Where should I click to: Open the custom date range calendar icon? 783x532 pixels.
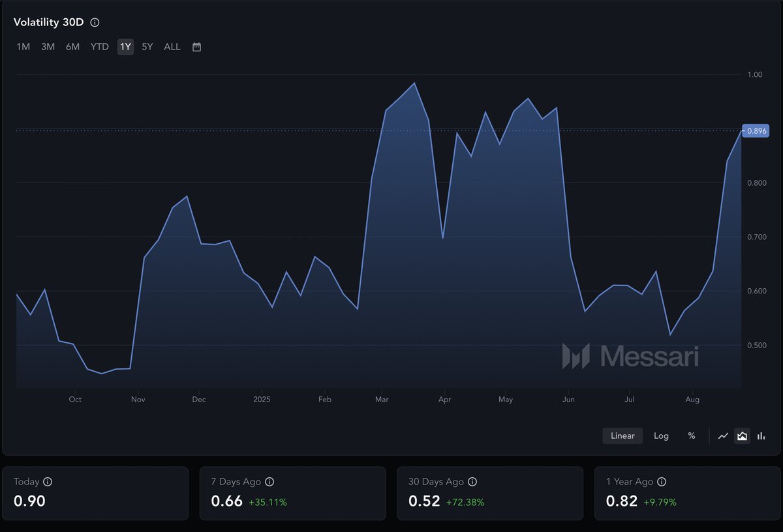pos(196,47)
